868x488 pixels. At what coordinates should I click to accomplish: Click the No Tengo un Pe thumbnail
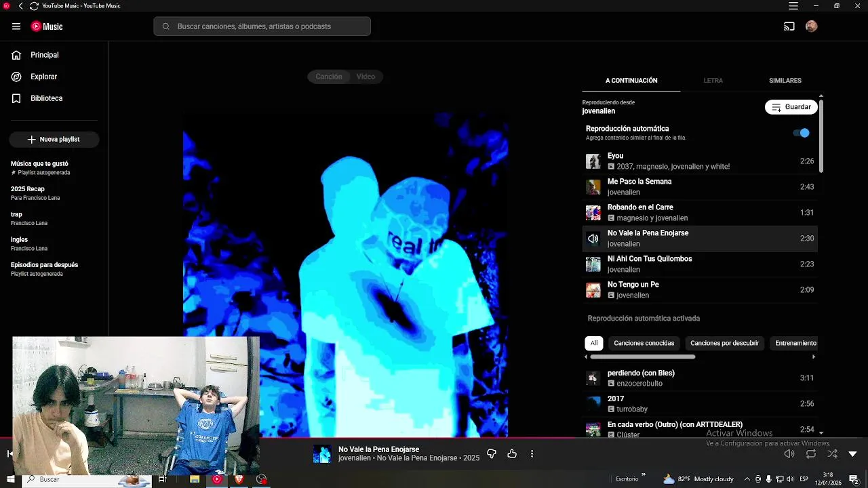tap(593, 290)
